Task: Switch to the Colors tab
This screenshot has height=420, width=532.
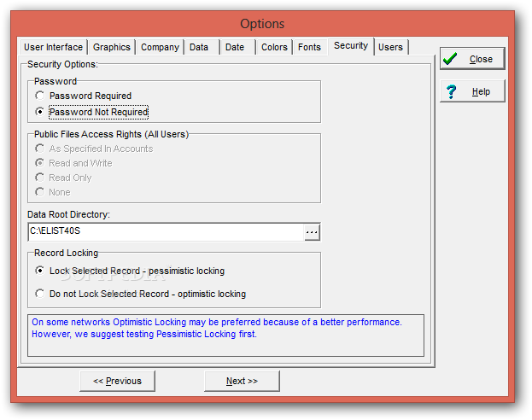Action: tap(274, 47)
